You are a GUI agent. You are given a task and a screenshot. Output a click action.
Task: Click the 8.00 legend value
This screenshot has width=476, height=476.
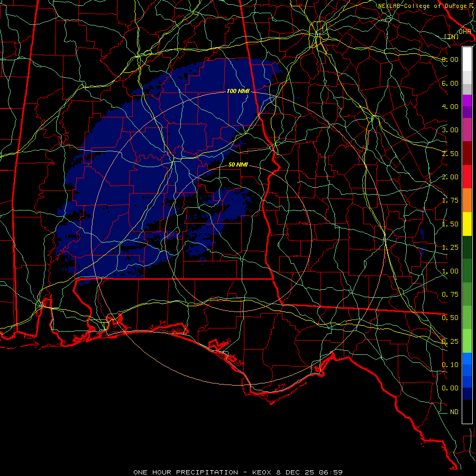pyautogui.click(x=450, y=59)
